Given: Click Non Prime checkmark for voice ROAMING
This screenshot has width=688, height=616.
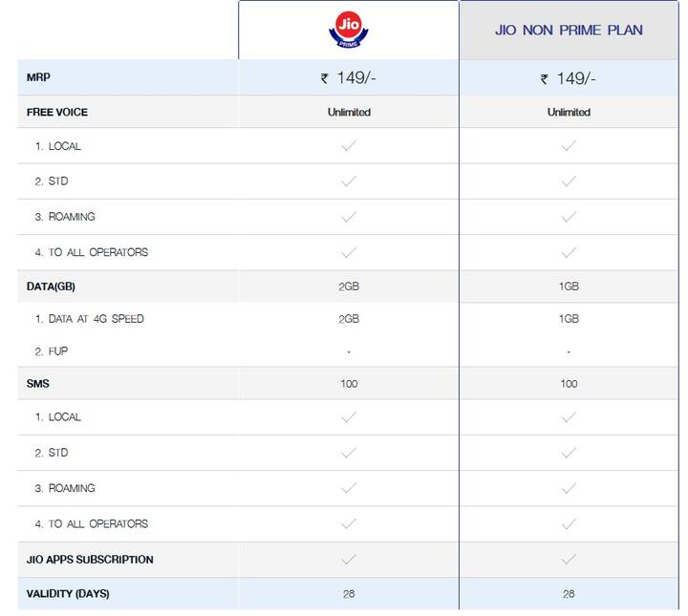Looking at the screenshot, I should click(569, 217).
